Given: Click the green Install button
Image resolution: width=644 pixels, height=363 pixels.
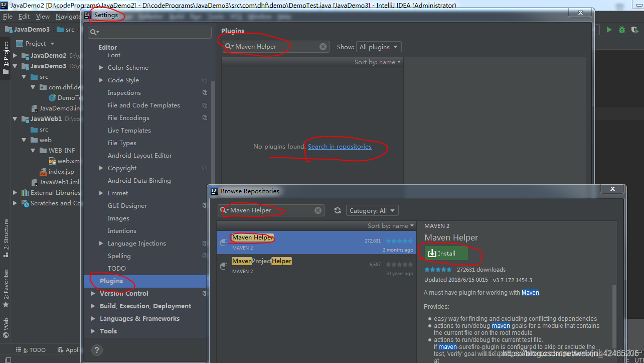Looking at the screenshot, I should (446, 254).
